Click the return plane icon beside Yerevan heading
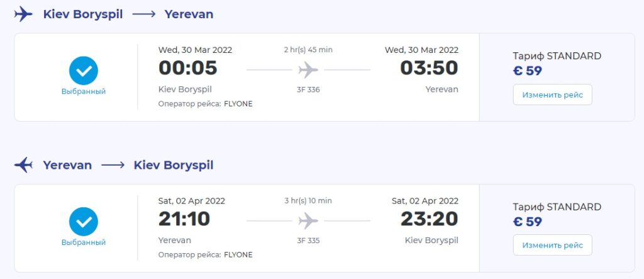 23,166
